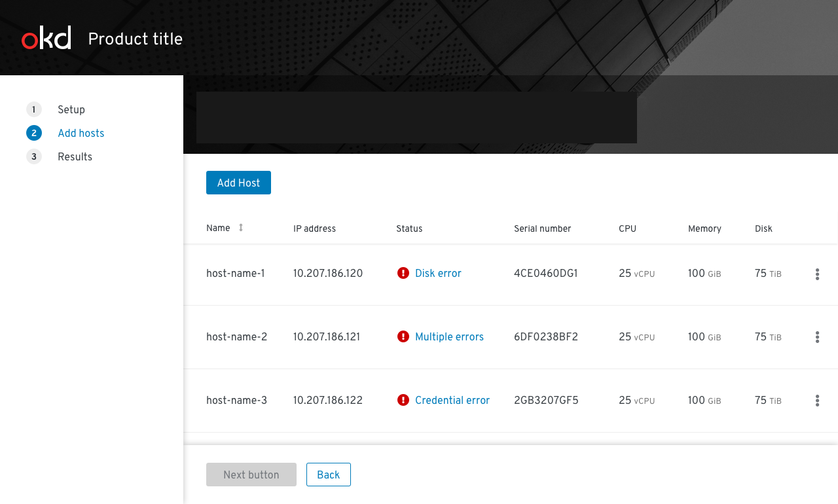Open the kebab menu for host-name-1
838x504 pixels.
click(817, 274)
